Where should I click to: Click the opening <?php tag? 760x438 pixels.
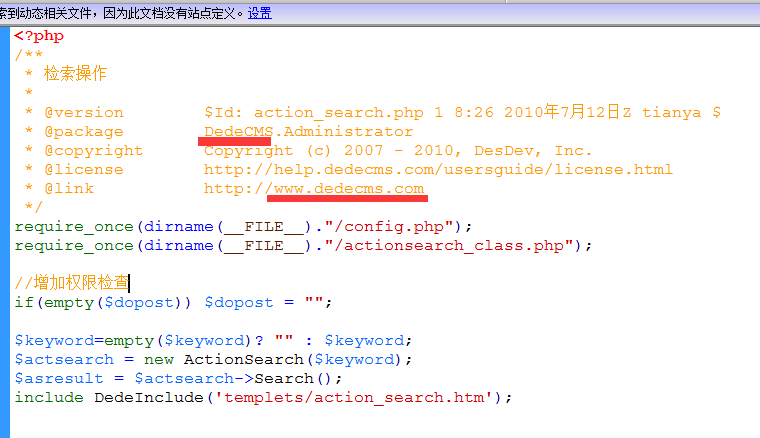click(x=39, y=36)
